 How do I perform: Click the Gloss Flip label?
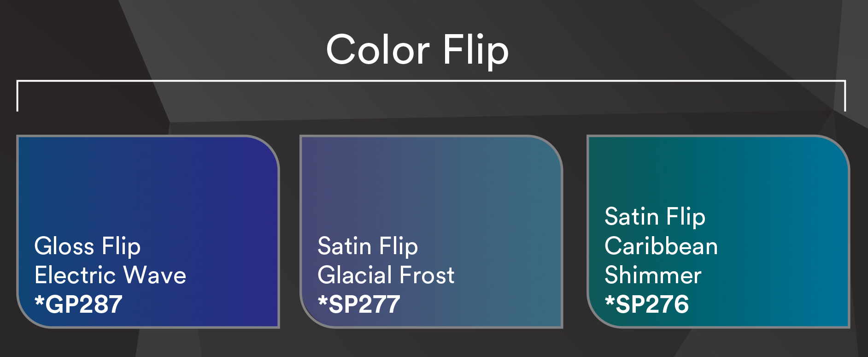click(x=88, y=247)
